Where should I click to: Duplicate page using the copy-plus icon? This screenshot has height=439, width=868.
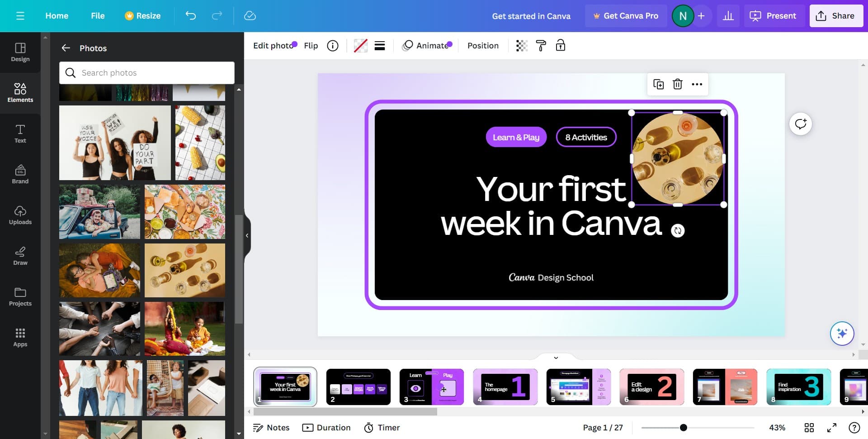[x=658, y=84]
